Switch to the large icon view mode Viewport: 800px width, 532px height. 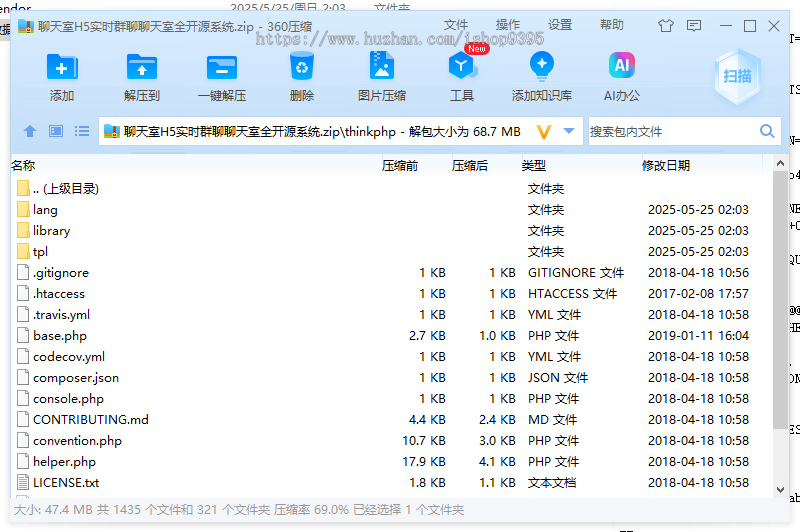point(56,132)
